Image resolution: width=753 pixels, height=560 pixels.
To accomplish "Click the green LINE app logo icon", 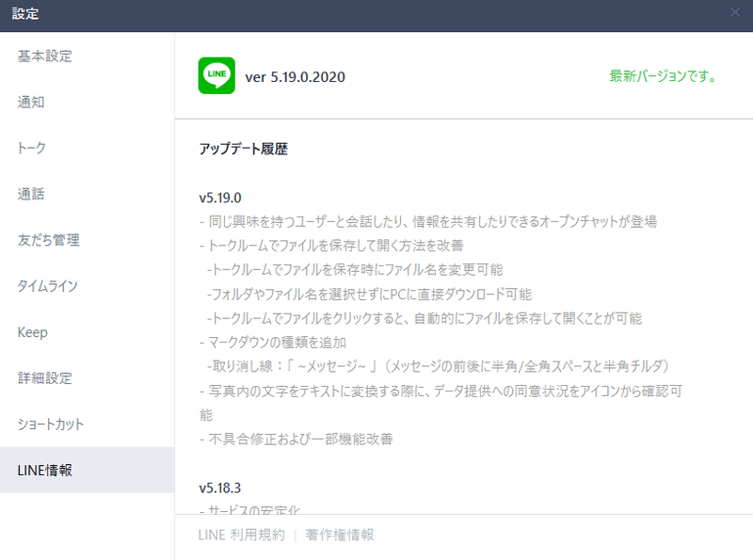I will [216, 75].
